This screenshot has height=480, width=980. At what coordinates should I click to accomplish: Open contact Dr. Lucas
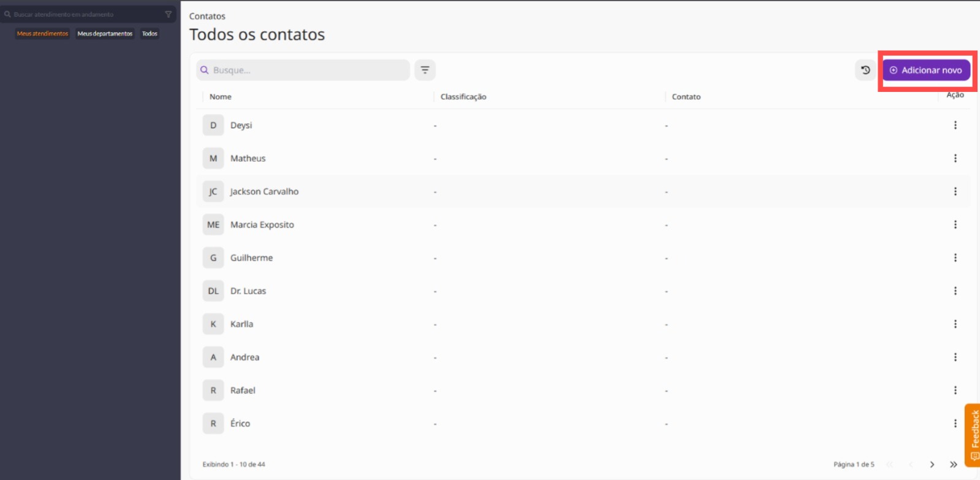(248, 291)
